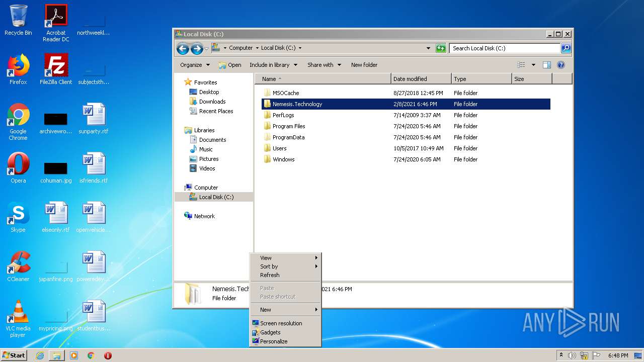
Task: Click the Size column header
Action: pyautogui.click(x=532, y=79)
